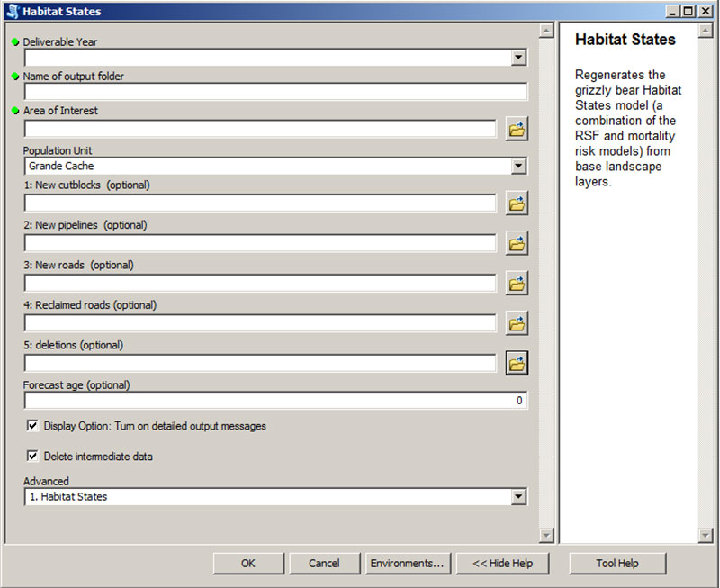Browse for Reclaimed roads file
The image size is (720, 588).
coord(517,323)
